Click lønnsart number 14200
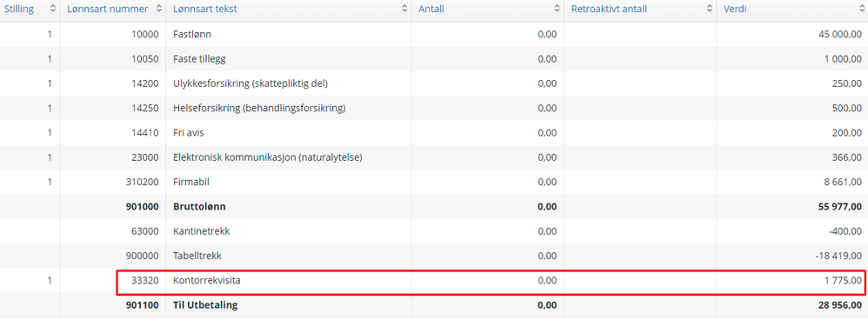Screen dimensions: 868x320 145,83
